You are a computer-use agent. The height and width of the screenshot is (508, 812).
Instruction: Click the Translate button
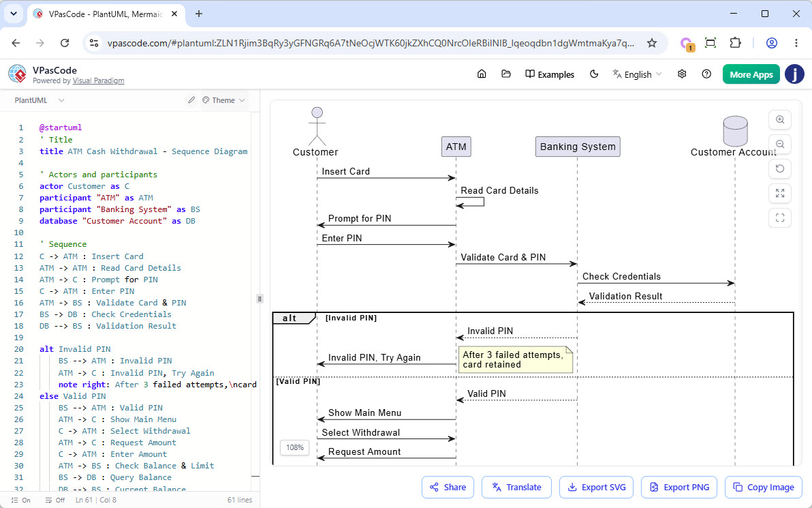(x=516, y=488)
